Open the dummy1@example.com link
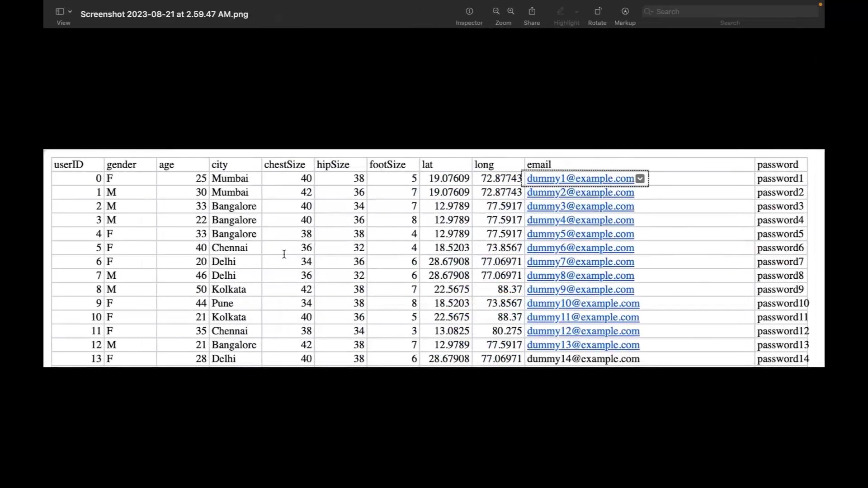Viewport: 868px width, 488px height. coord(580,178)
